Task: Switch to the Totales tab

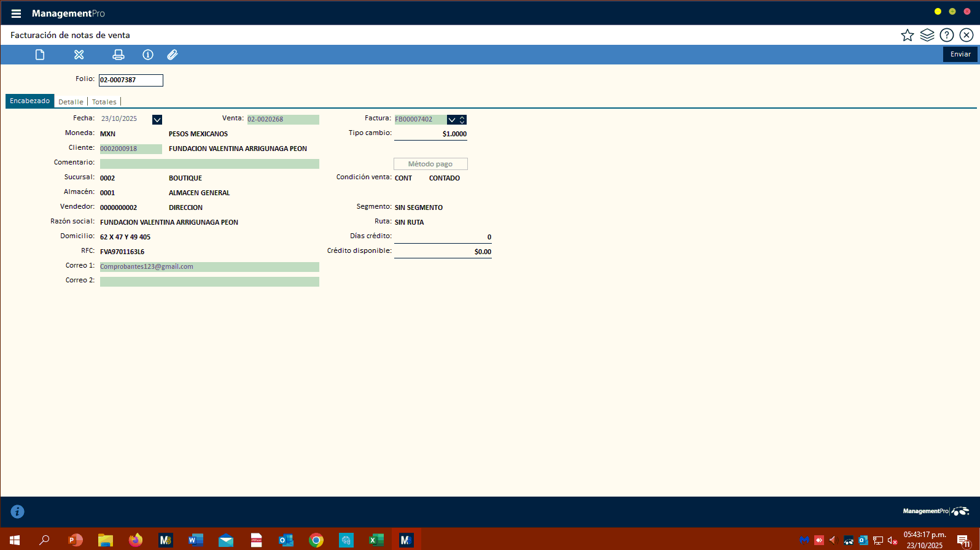Action: [104, 102]
